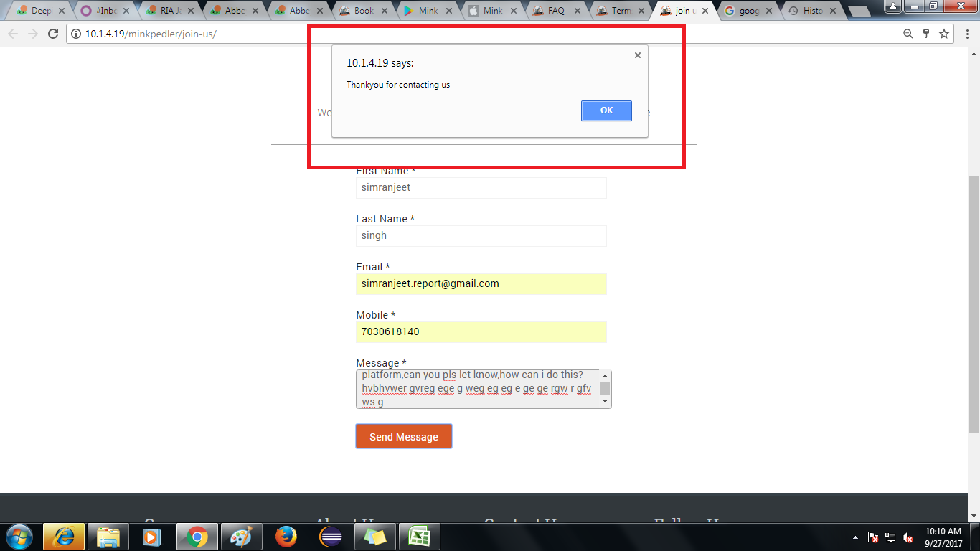Click OK in the thank-you alert

click(606, 110)
